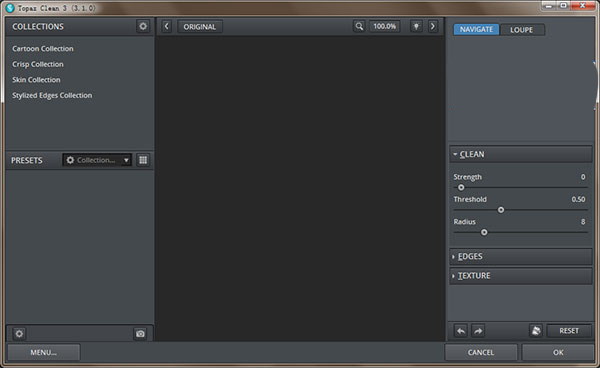
Task: Select Cartoon Collection
Action: 43,49
